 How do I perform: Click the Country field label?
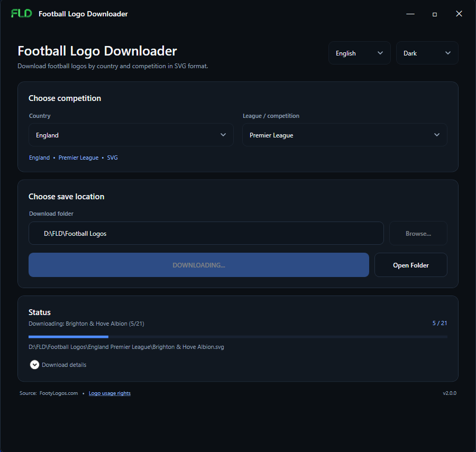[x=40, y=116]
